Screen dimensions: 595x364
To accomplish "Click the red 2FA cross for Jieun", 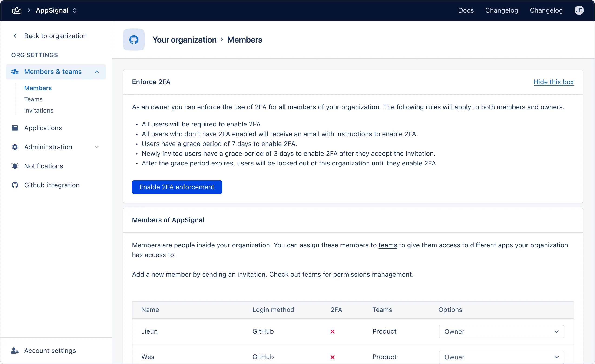I will tap(333, 331).
